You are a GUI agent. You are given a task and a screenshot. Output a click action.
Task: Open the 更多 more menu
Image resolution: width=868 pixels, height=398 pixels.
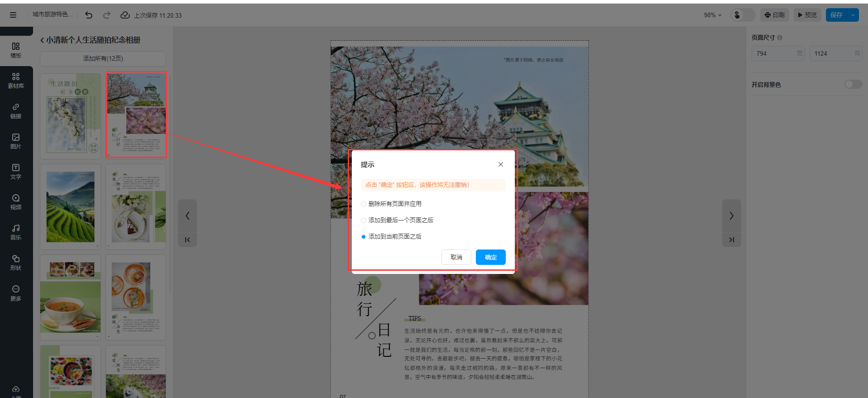[16, 293]
